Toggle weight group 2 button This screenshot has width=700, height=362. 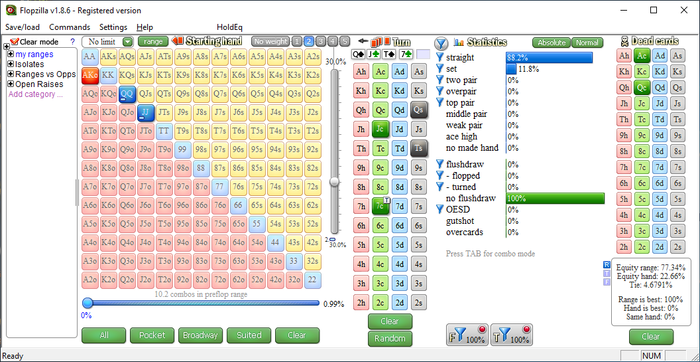pyautogui.click(x=308, y=42)
